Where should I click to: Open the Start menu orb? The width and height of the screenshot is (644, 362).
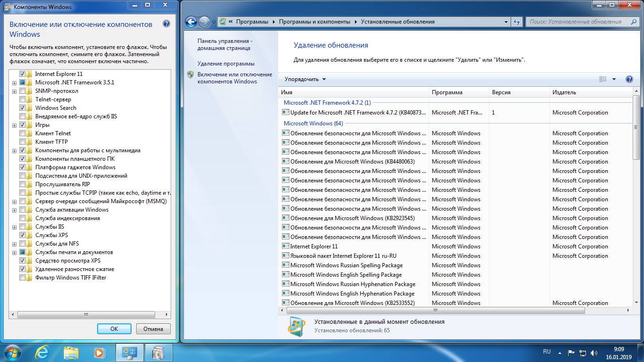13,352
